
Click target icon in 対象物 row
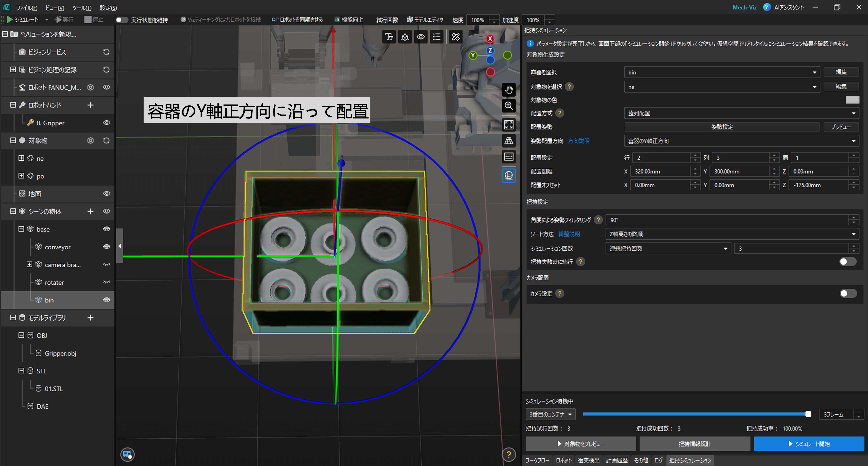90,141
